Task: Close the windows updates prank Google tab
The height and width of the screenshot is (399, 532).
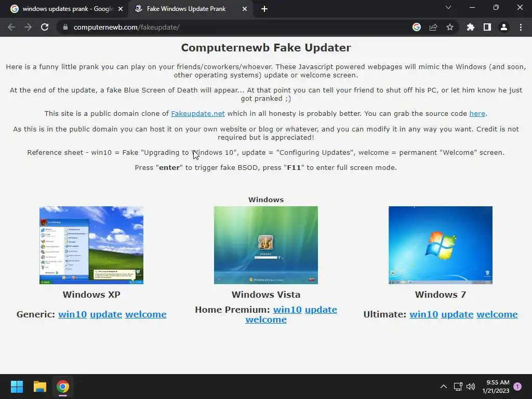Action: click(121, 9)
